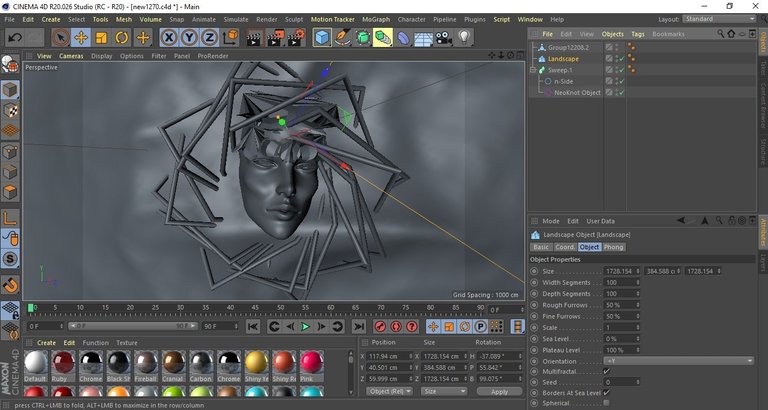Open the Character menu

coord(411,19)
